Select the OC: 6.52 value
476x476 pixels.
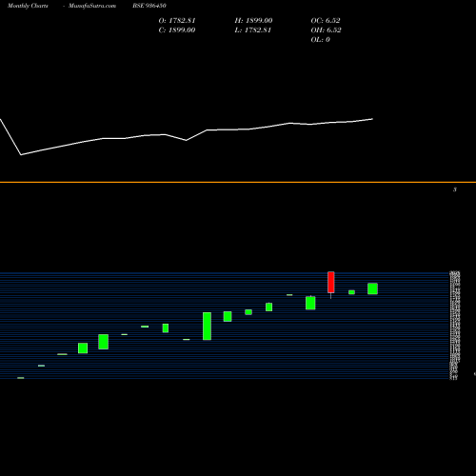tap(326, 21)
